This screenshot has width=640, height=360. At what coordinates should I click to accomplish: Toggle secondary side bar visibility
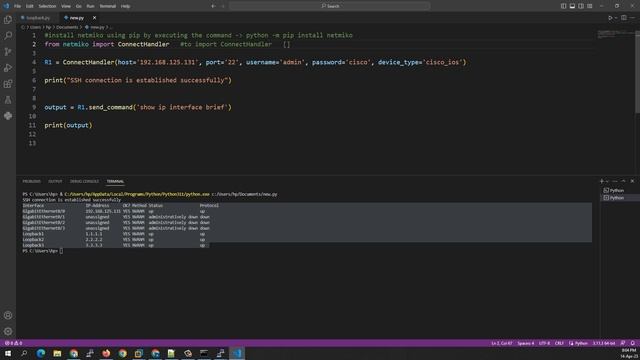coord(581,6)
